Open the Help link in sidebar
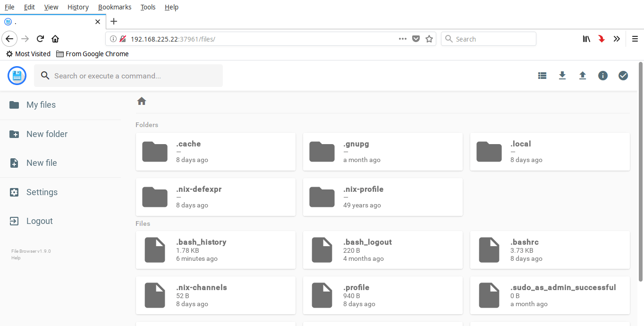Image resolution: width=644 pixels, height=326 pixels. pyautogui.click(x=16, y=258)
